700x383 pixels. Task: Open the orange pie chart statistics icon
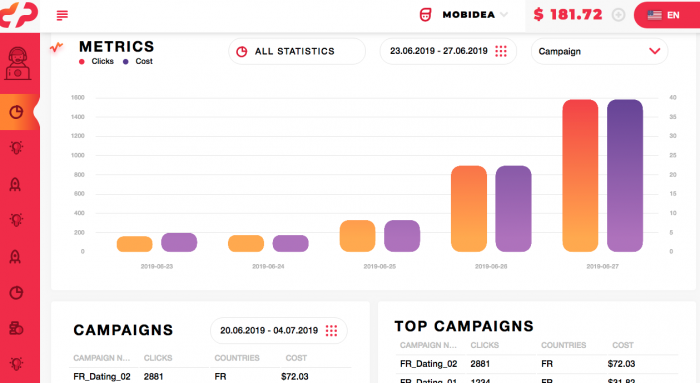click(x=17, y=112)
